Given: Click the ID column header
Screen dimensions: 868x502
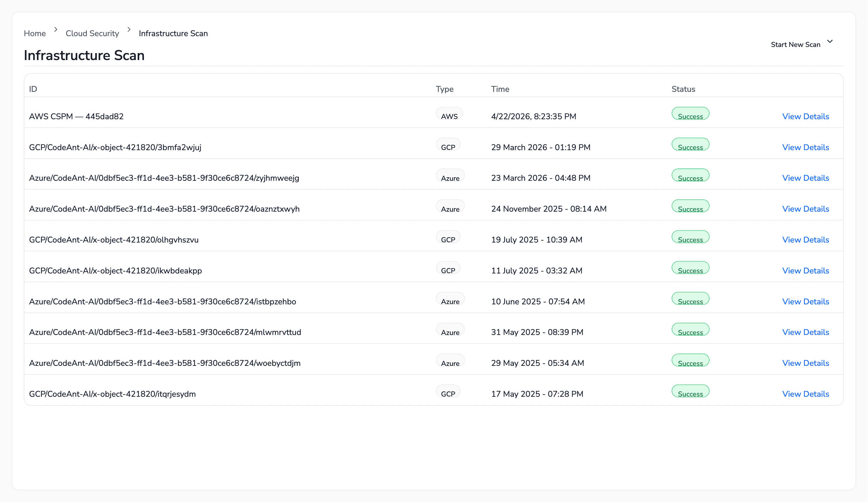Looking at the screenshot, I should (x=33, y=89).
